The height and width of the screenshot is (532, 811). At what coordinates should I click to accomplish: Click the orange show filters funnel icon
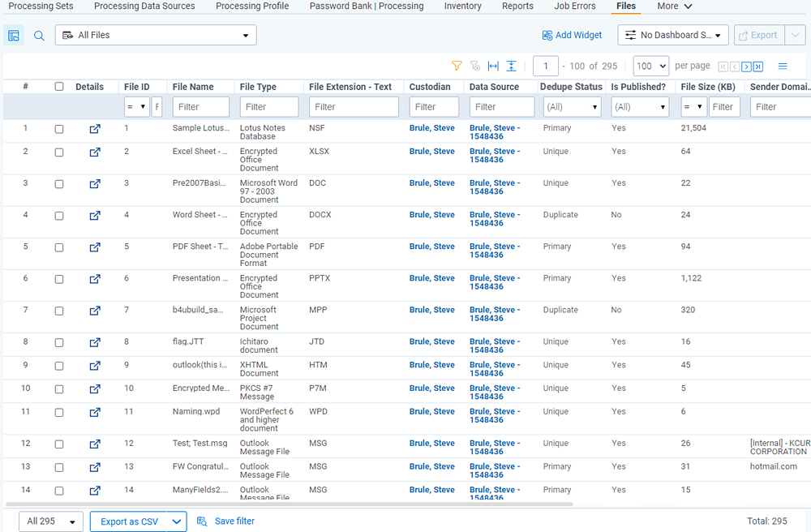[457, 66]
